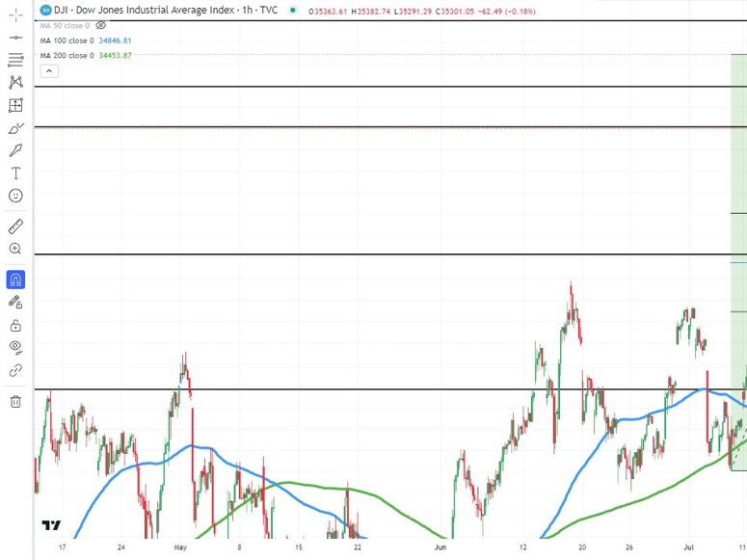
Task: Click the 'Jul' label on time axis
Action: [688, 547]
